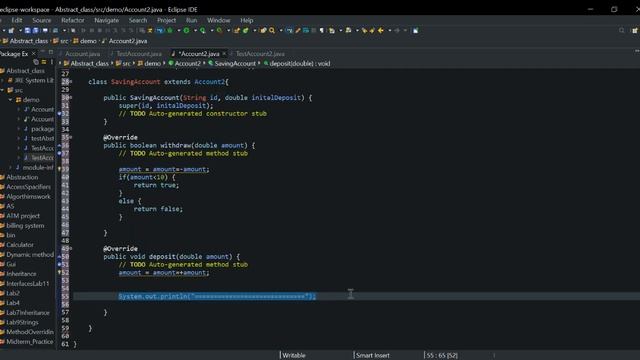Open the Help menu
The width and height of the screenshot is (640, 360).
click(x=247, y=20)
